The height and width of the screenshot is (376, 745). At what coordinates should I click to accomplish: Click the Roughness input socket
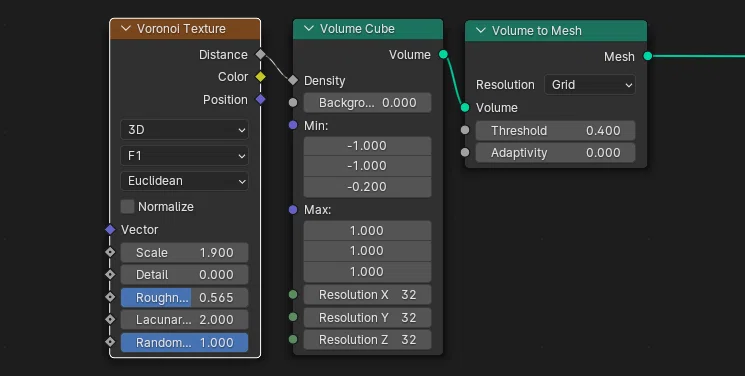click(110, 297)
